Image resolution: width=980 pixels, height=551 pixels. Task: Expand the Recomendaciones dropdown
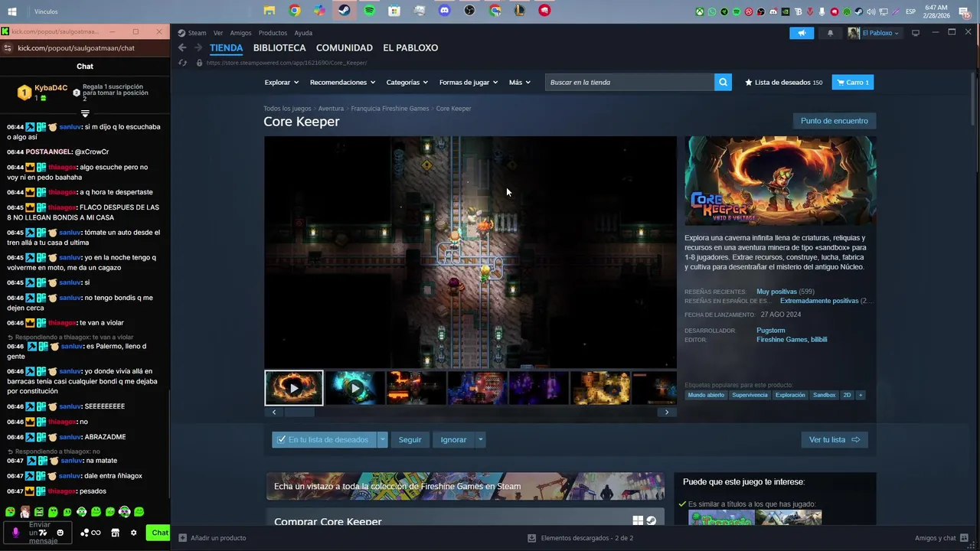(x=342, y=82)
